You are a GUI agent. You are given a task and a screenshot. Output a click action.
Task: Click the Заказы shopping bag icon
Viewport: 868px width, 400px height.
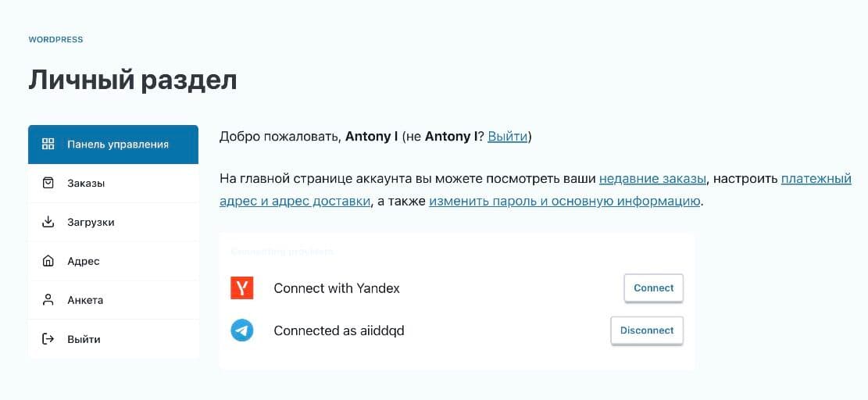point(48,183)
